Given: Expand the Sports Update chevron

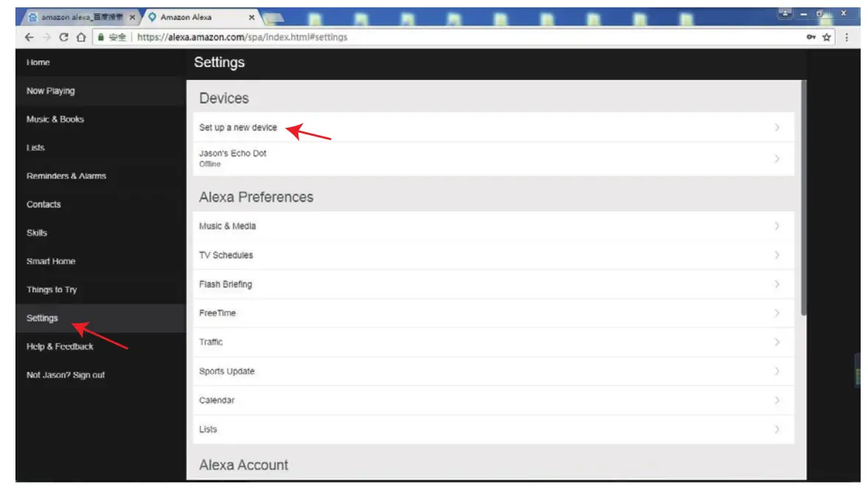Looking at the screenshot, I should 777,372.
